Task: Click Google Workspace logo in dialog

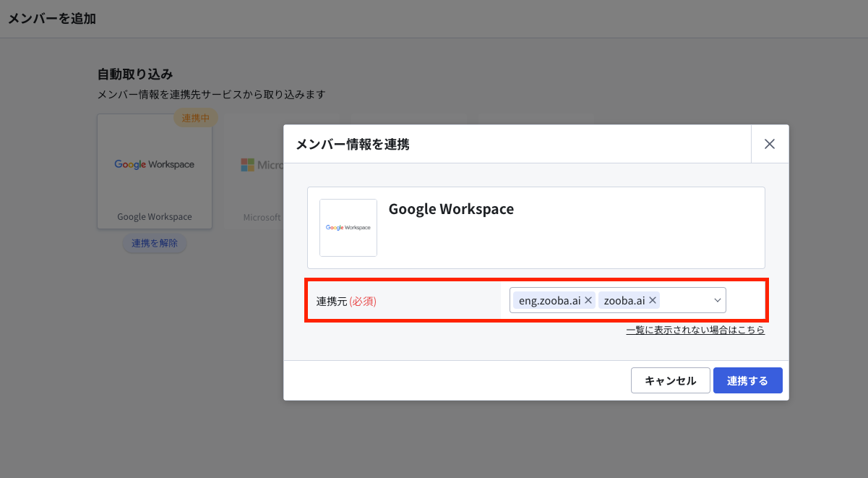Action: pos(348,227)
